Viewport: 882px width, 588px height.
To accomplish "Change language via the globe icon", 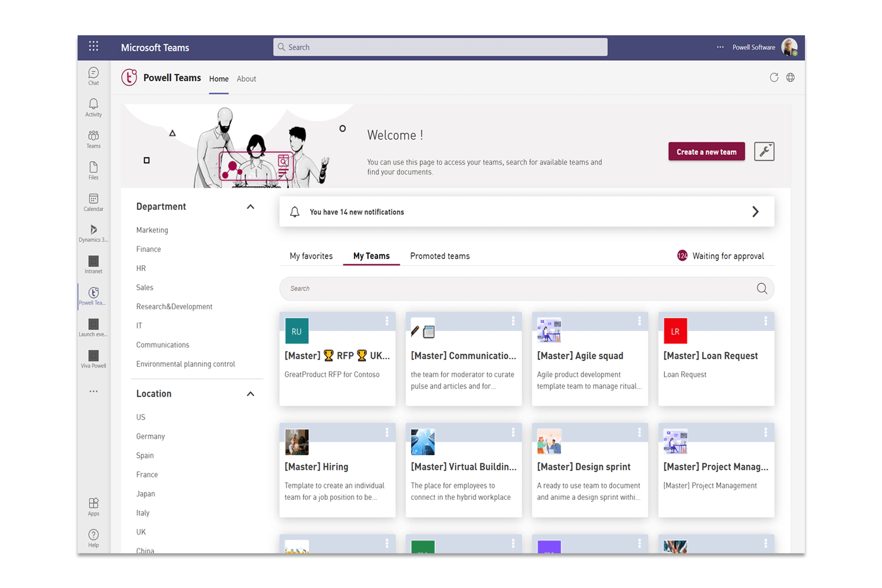I will click(790, 77).
